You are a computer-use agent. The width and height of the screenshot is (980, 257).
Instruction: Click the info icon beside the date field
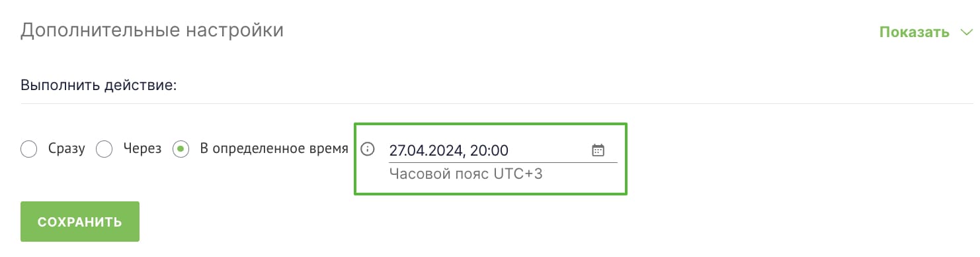[x=368, y=150]
